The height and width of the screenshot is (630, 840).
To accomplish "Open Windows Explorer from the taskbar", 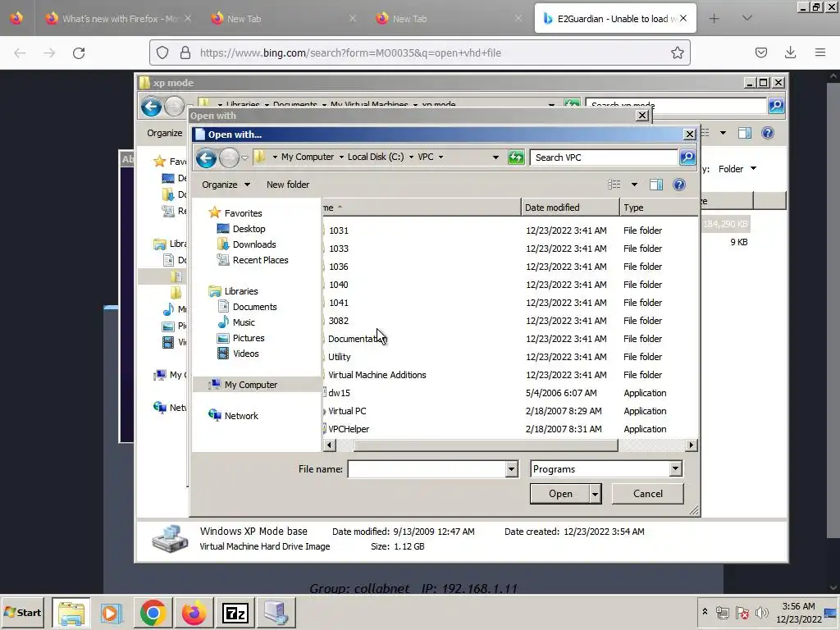I will click(x=71, y=613).
